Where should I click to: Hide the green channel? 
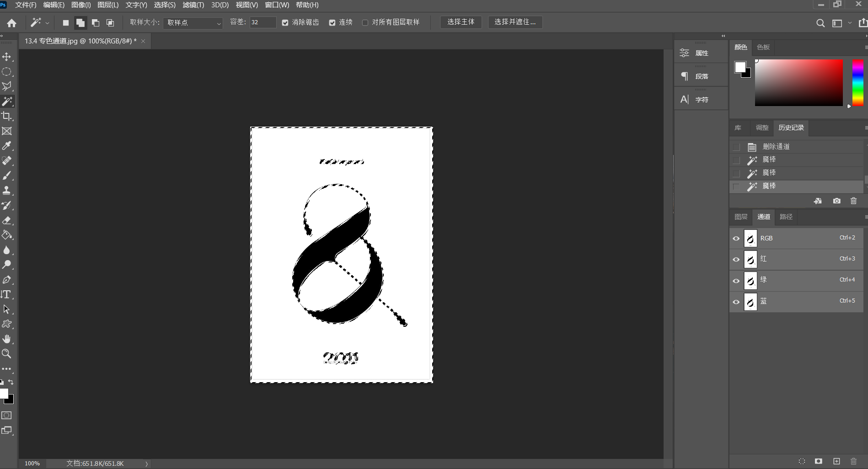tap(736, 281)
